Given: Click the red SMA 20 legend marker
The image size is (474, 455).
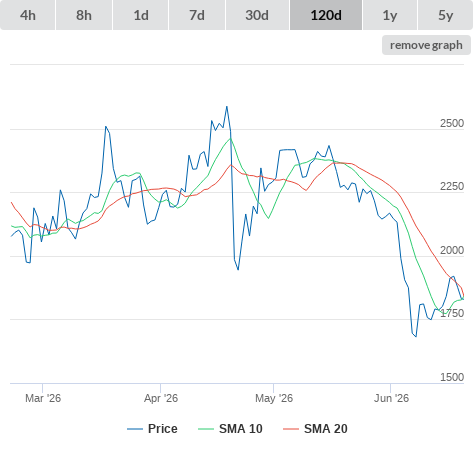Looking at the screenshot, I should coord(291,429).
